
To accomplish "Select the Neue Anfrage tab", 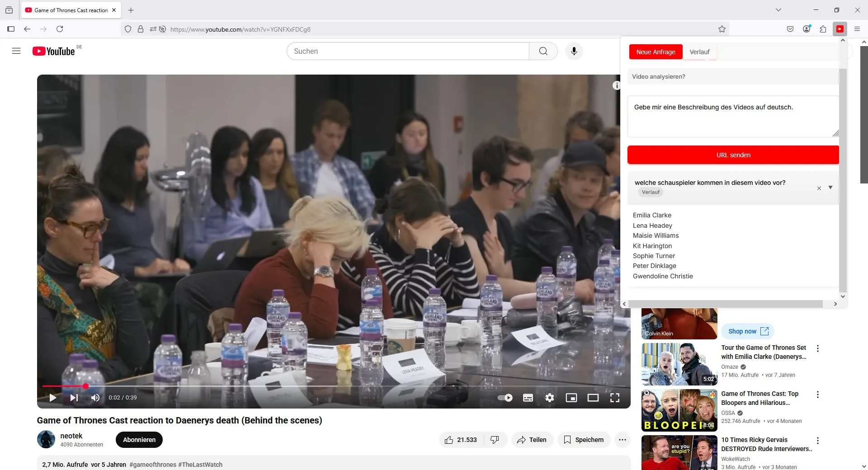I will (x=656, y=52).
